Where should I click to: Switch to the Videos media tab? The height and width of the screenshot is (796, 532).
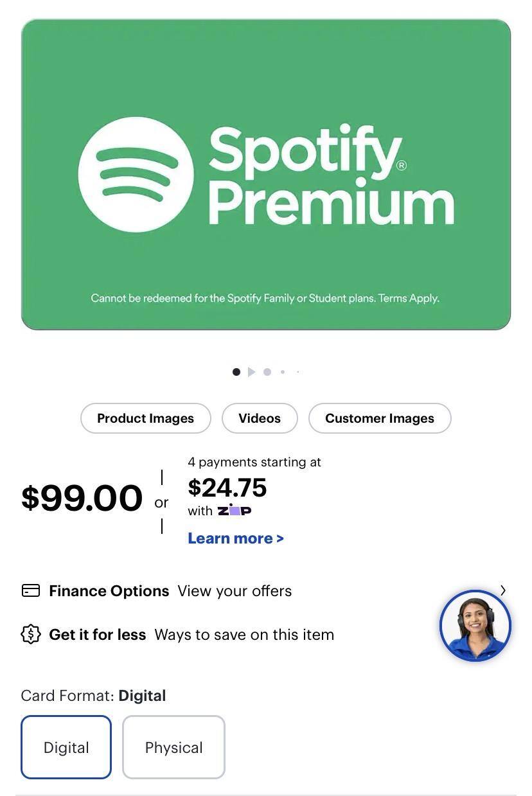[x=260, y=418]
